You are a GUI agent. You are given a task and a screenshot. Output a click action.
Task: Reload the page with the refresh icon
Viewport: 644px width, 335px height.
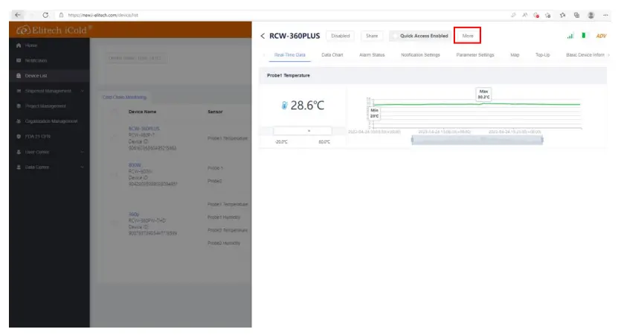click(x=45, y=15)
